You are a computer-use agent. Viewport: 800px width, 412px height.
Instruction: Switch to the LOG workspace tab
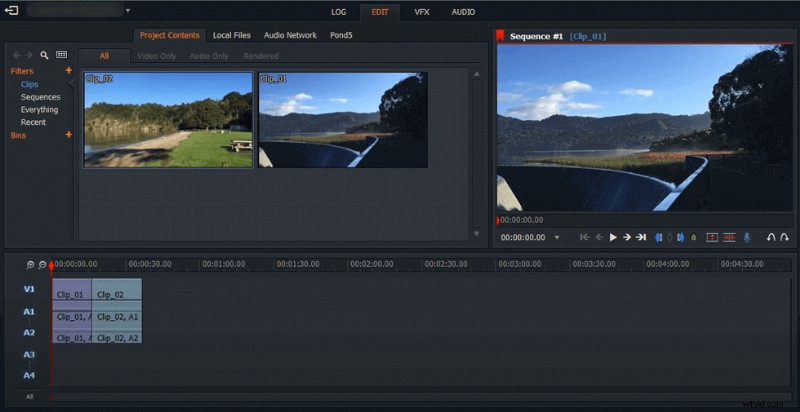click(x=338, y=12)
